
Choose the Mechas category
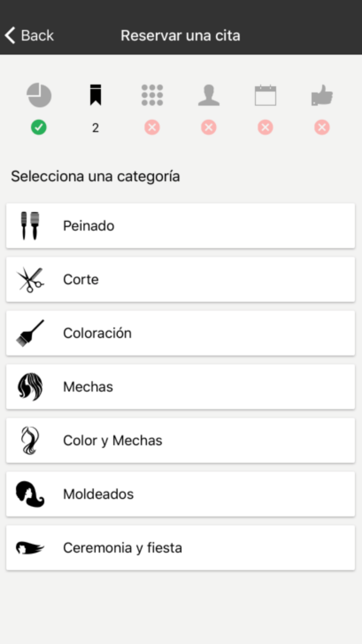coord(181,387)
